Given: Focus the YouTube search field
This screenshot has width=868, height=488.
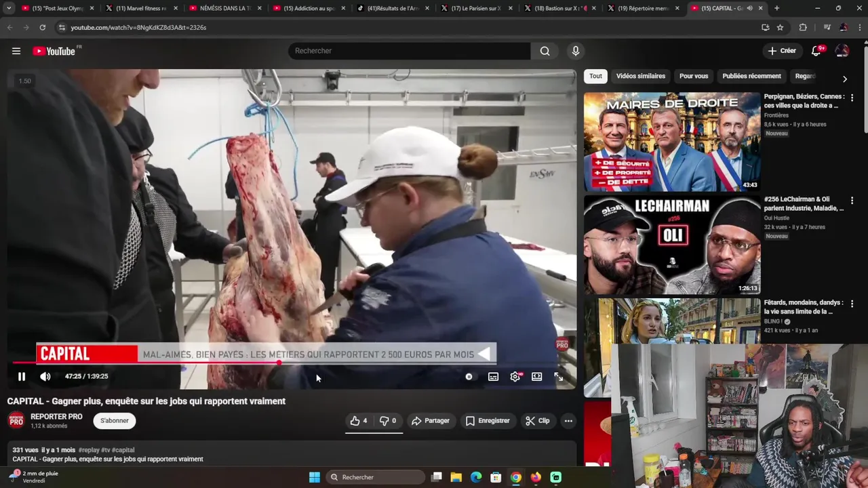Looking at the screenshot, I should pyautogui.click(x=410, y=51).
